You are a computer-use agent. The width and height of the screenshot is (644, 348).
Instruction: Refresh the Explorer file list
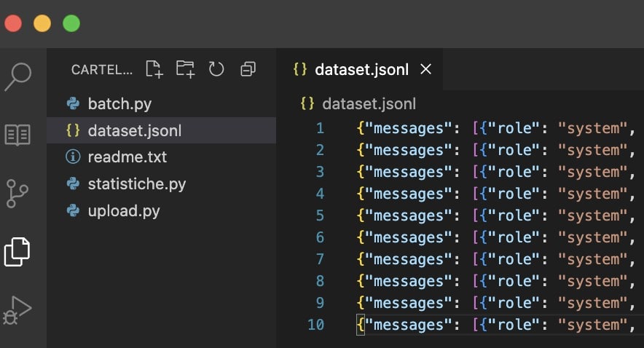tap(216, 69)
